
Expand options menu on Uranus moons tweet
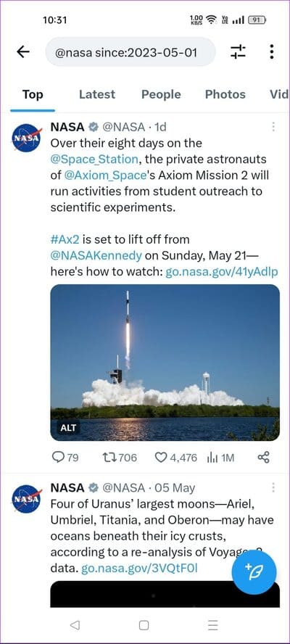(273, 487)
